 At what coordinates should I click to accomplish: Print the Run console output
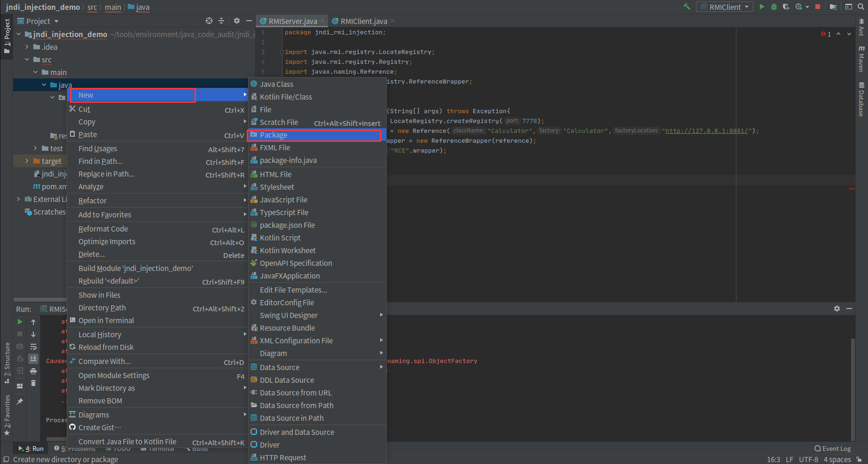point(33,371)
